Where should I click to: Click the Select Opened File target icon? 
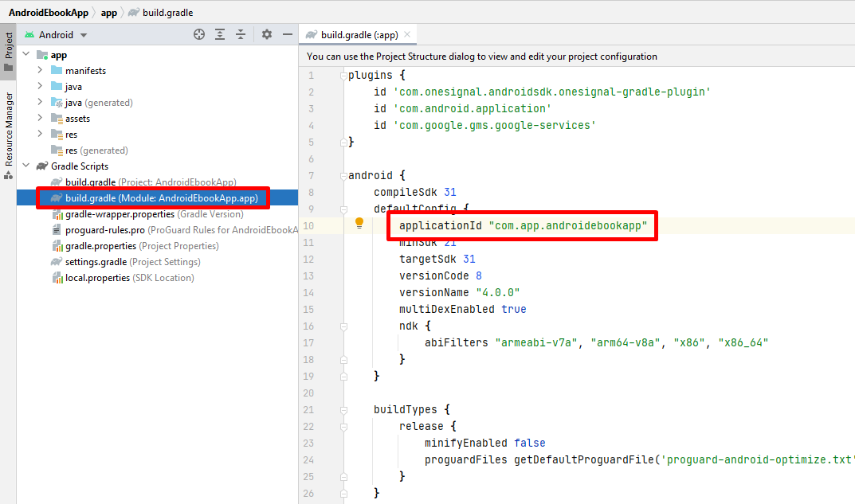click(x=199, y=35)
